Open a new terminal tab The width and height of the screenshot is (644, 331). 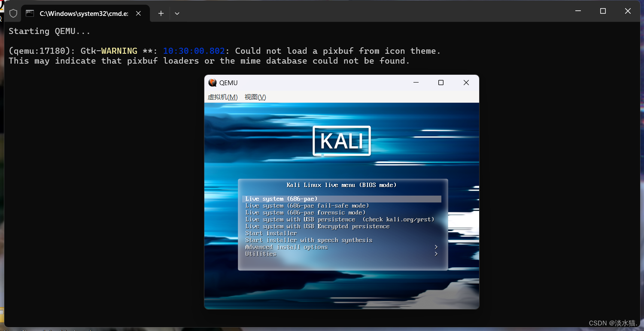(161, 13)
